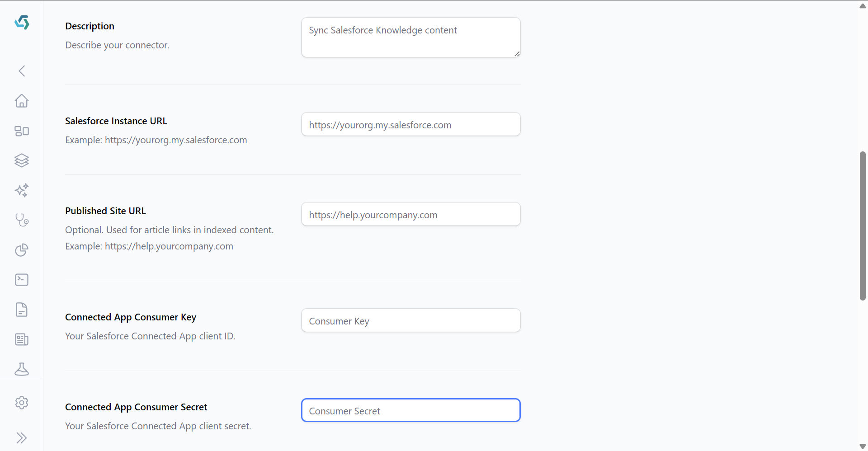Open the settings gear icon
The image size is (868, 451).
pos(22,403)
